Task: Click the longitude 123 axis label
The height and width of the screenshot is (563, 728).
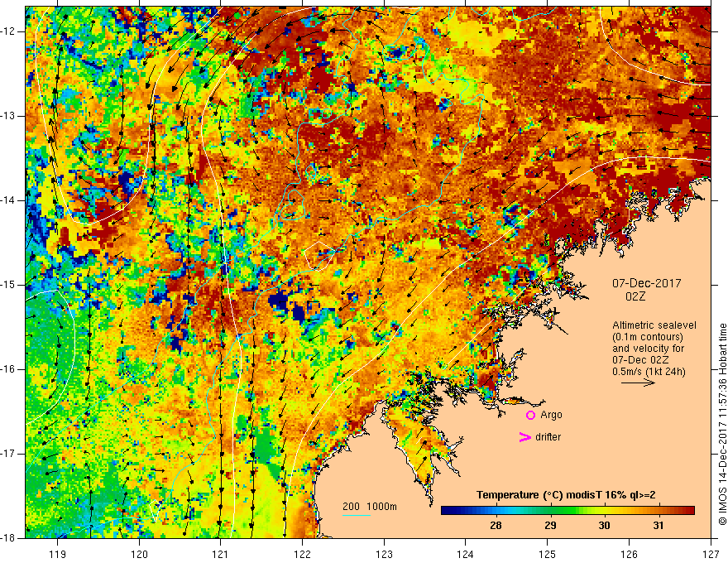Action: pyautogui.click(x=384, y=554)
